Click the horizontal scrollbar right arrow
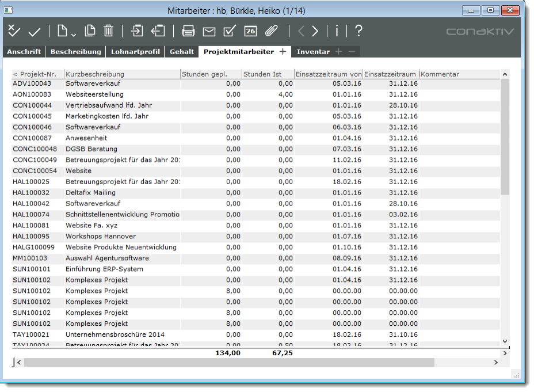The image size is (534, 392). 497,363
